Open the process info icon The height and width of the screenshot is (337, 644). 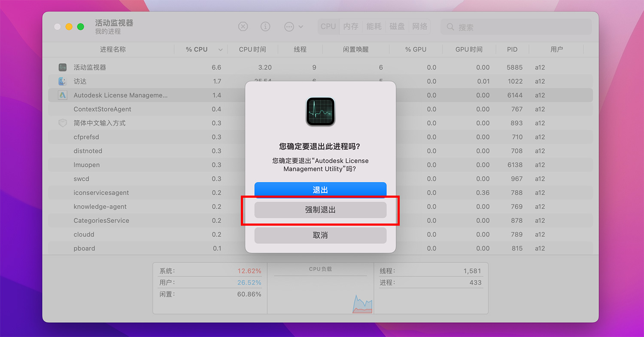pyautogui.click(x=265, y=27)
